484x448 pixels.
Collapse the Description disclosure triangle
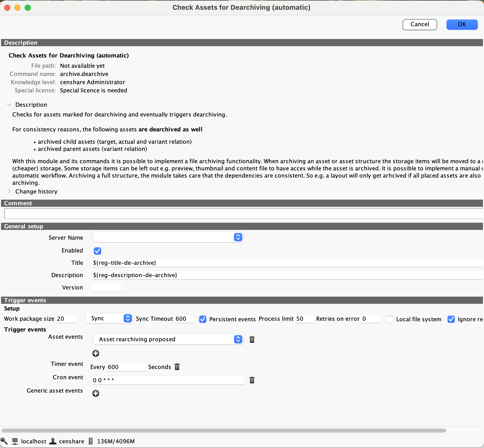click(9, 105)
